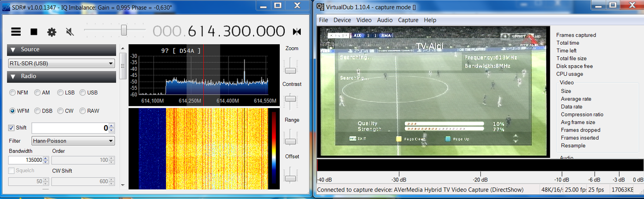Select USB radio mode

88,92
